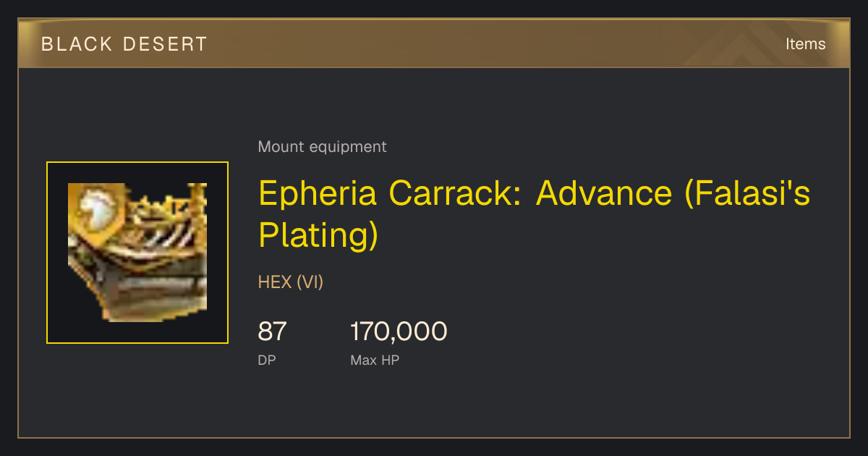Click the Epheria Carrack plating item icon
868x456 pixels.
point(137,253)
